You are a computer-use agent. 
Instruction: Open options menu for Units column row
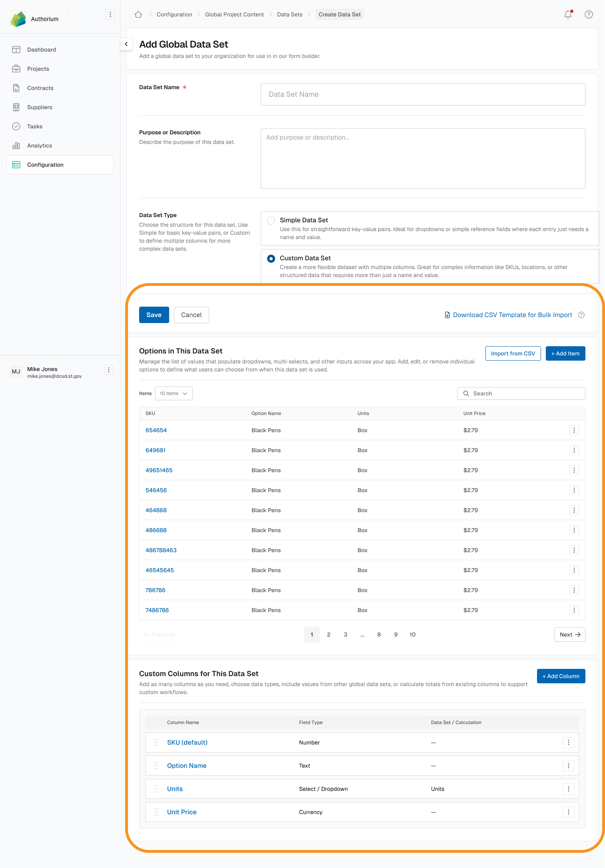pos(568,789)
